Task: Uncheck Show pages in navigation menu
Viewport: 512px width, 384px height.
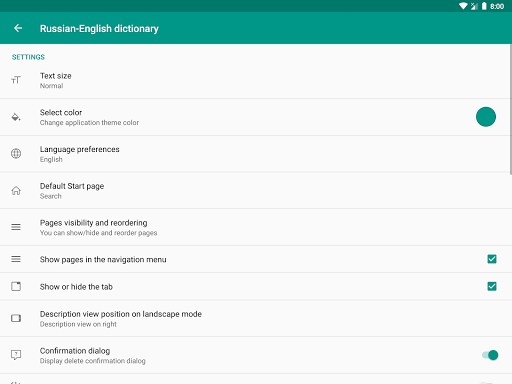Action: (492, 259)
